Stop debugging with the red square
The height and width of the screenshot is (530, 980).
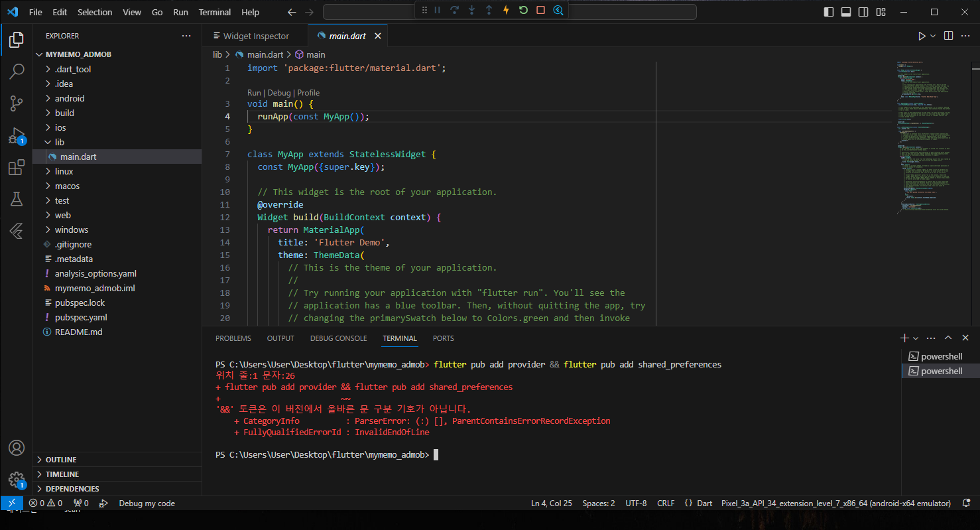[x=540, y=11]
